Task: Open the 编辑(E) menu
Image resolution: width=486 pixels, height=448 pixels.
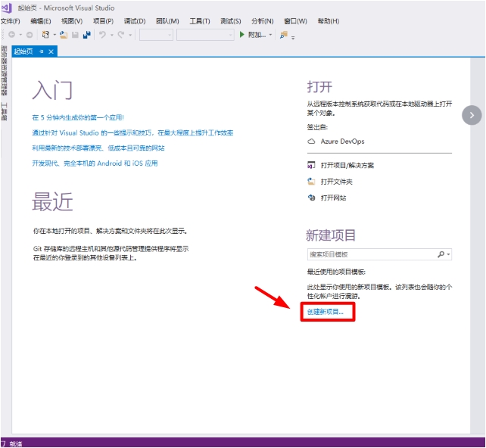Action: (x=41, y=21)
